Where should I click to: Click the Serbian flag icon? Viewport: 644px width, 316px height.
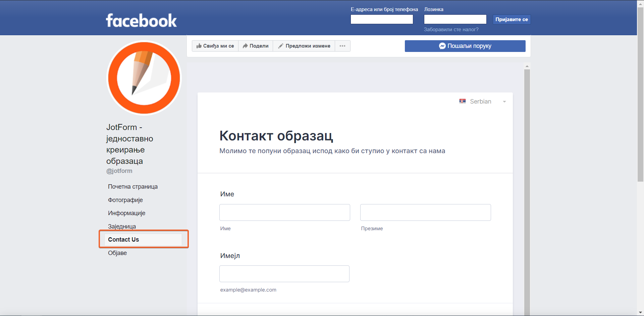pos(463,101)
